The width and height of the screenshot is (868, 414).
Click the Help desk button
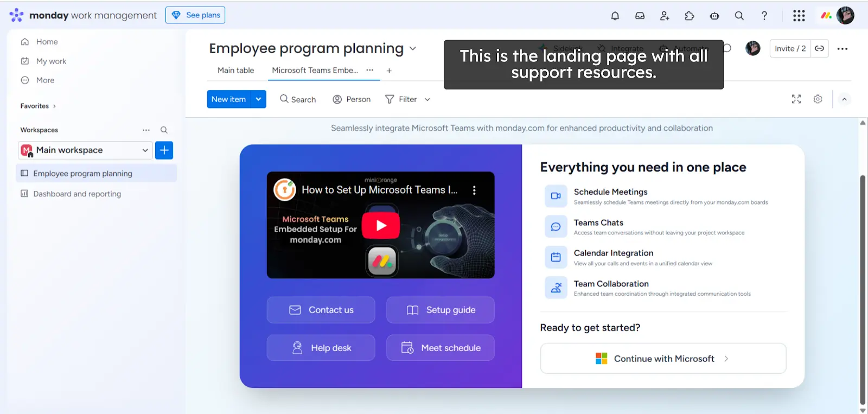321,348
